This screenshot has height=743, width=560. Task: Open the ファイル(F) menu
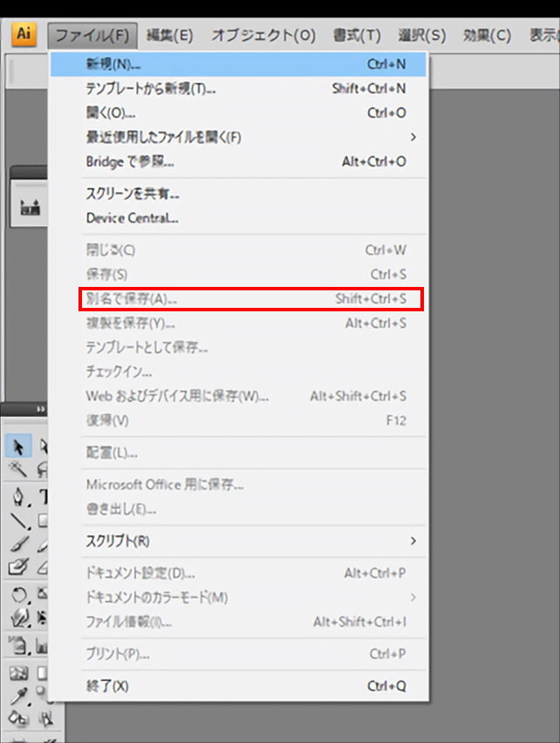pyautogui.click(x=92, y=36)
